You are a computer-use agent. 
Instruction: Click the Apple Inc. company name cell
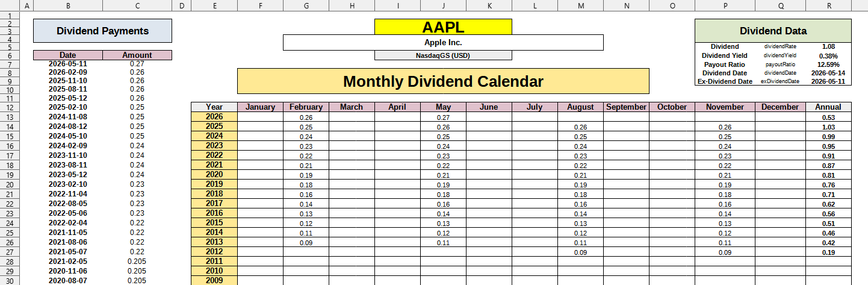443,43
